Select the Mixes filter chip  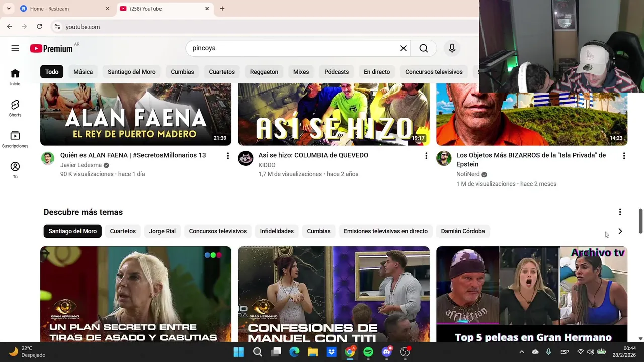(x=301, y=72)
